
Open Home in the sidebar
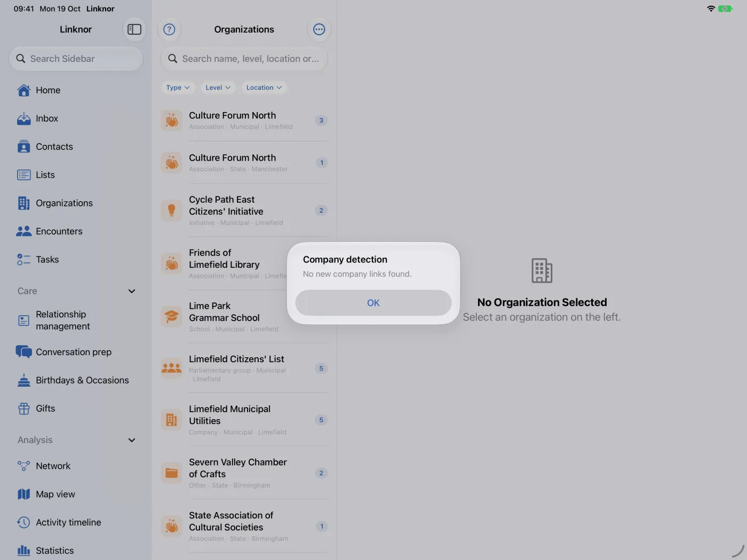[x=76, y=90]
